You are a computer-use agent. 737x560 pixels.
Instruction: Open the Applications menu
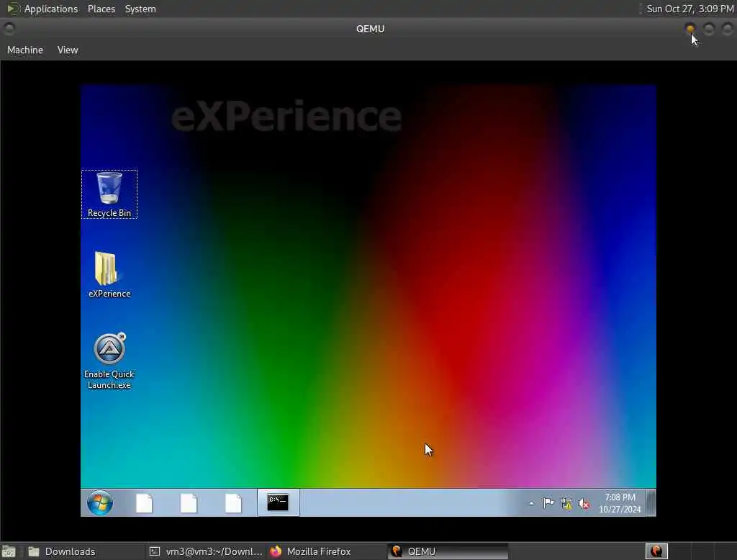click(x=51, y=9)
